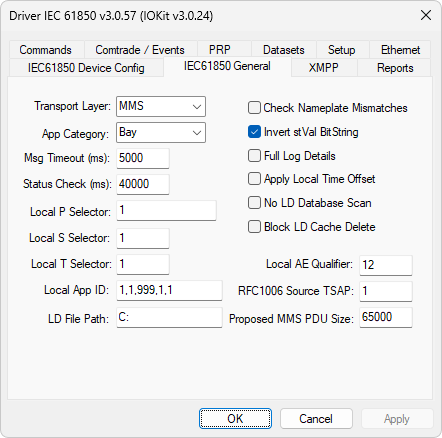Select the IEC61850 General tab
The height and width of the screenshot is (438, 442).
tap(227, 66)
